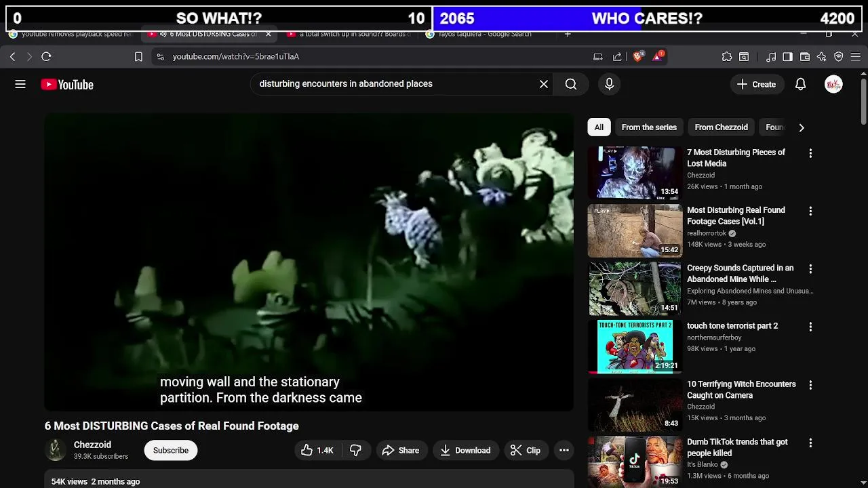Open the Brave VPN icon
The image size is (868, 488).
pyautogui.click(x=839, y=57)
